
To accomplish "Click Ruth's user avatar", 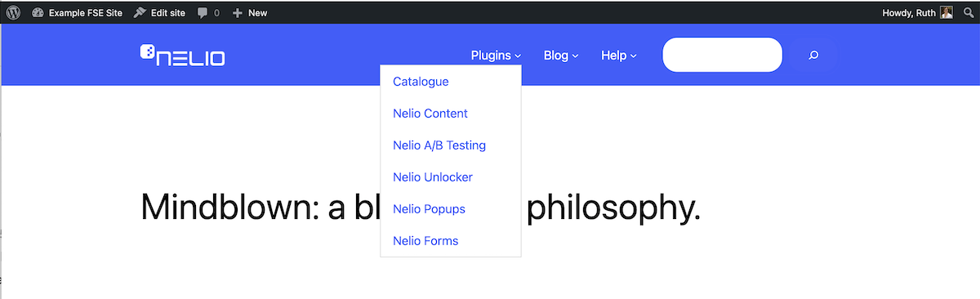I will (x=947, y=12).
